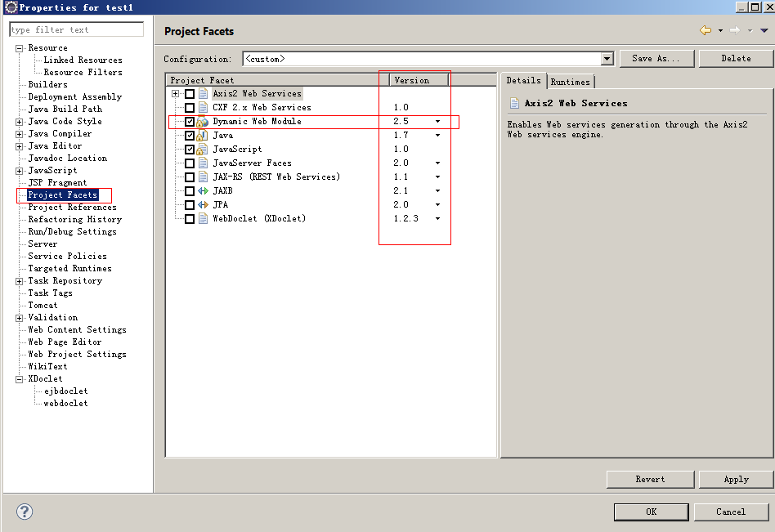Expand the Java Compiler node
Viewport: 775px width, 532px height.
tap(20, 134)
